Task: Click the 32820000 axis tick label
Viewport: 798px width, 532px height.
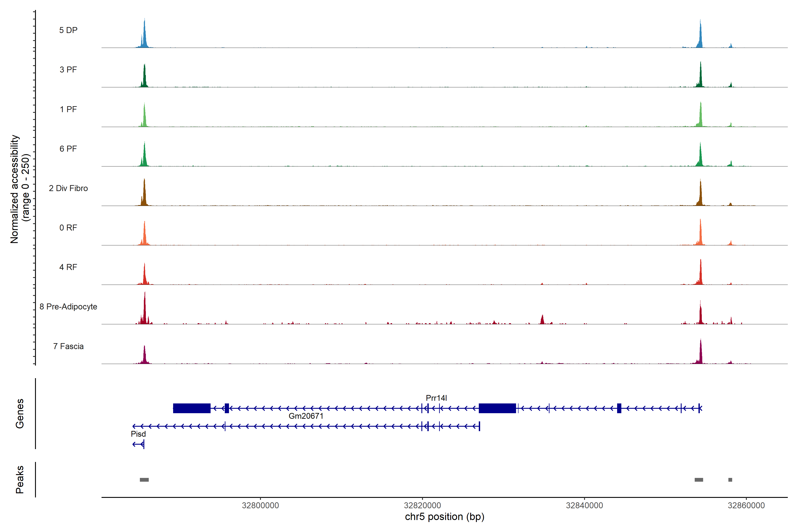Action: click(422, 506)
